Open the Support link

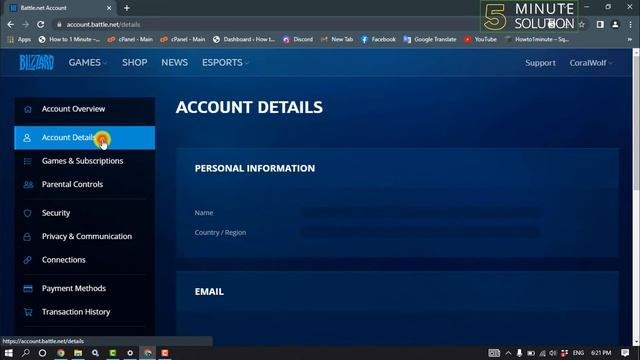540,63
